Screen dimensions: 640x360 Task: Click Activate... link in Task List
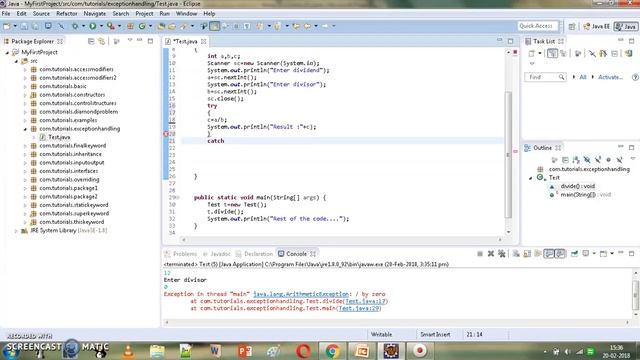[x=610, y=77]
